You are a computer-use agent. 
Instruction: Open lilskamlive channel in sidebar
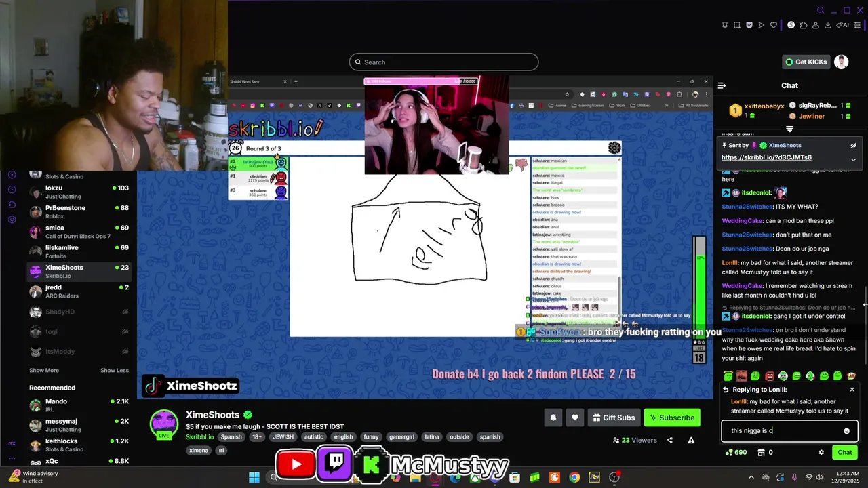80,251
